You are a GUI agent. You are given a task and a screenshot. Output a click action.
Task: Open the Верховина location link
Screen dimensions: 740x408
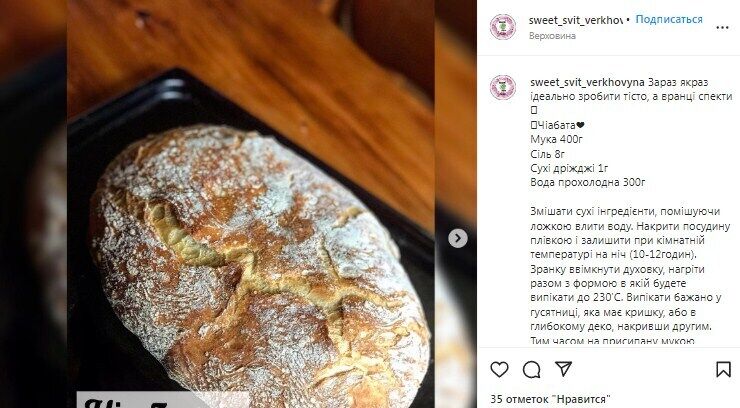(552, 36)
